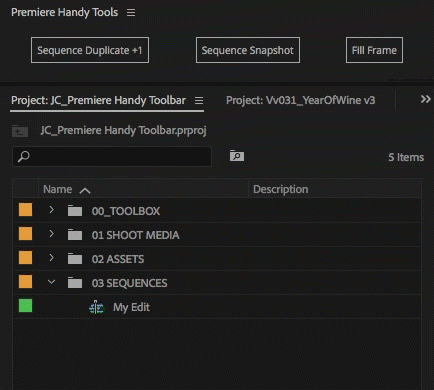
Task: Click the My Edit sequence icon
Action: [96, 307]
